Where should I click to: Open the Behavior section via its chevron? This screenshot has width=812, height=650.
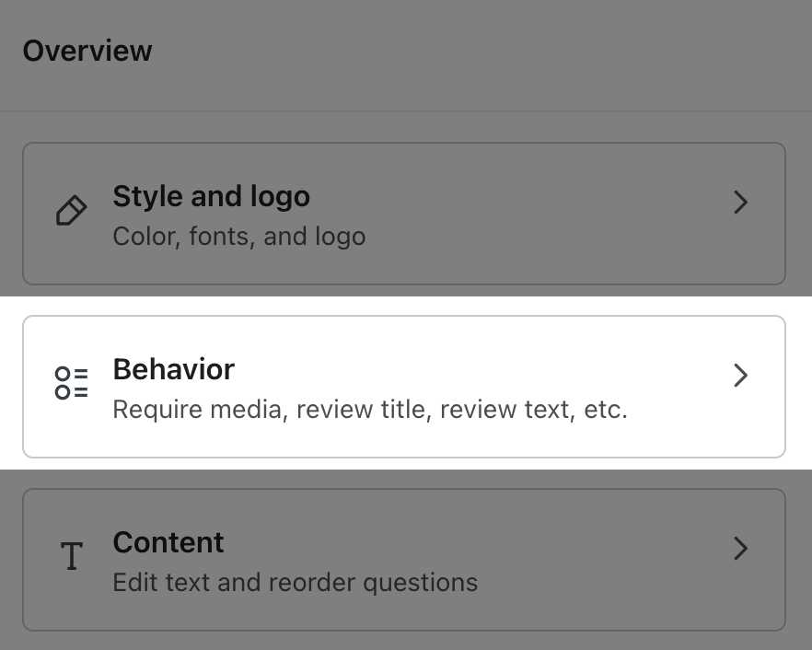point(740,376)
